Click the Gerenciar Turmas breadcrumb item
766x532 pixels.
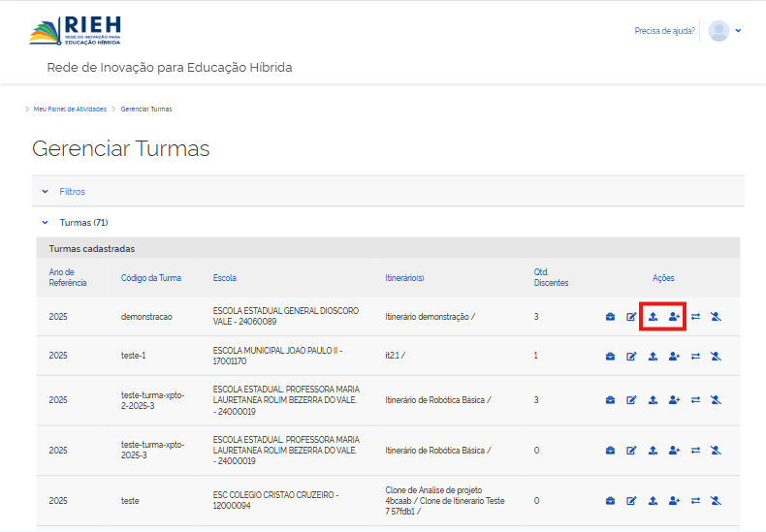pyautogui.click(x=146, y=109)
